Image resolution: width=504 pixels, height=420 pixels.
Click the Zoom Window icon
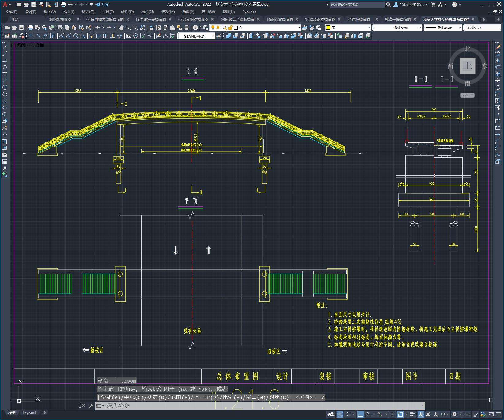tap(135, 28)
